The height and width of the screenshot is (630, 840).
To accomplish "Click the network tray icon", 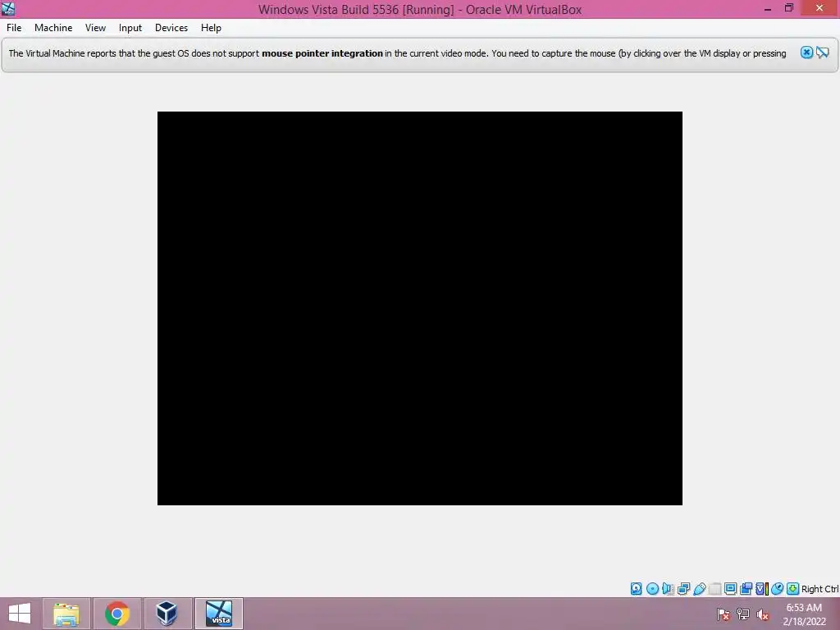I will [743, 614].
